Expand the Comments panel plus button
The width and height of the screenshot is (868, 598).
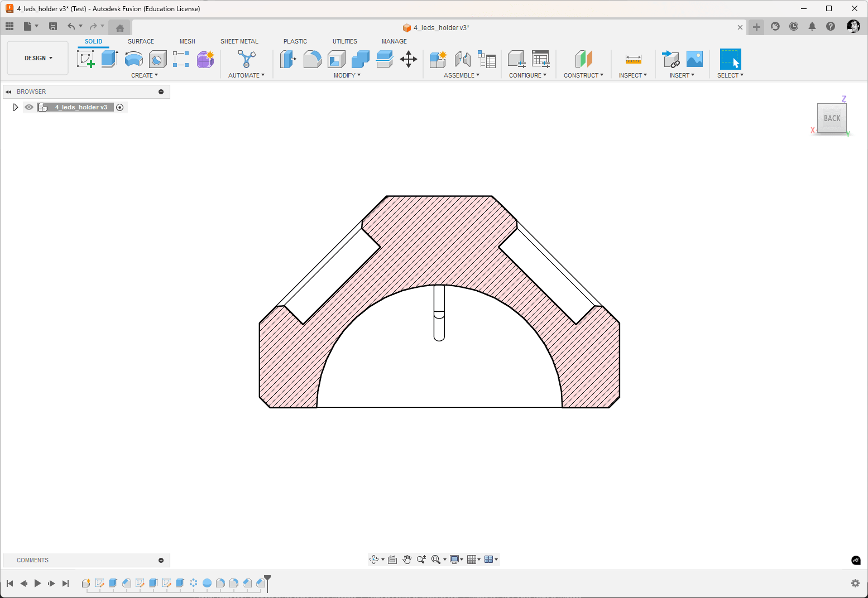click(161, 560)
